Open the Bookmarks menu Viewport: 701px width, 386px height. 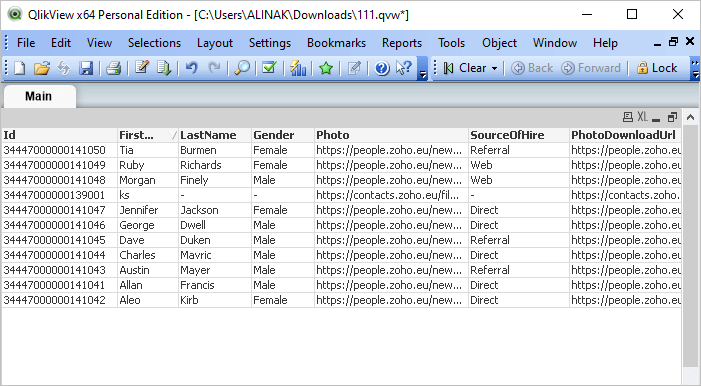pos(336,43)
